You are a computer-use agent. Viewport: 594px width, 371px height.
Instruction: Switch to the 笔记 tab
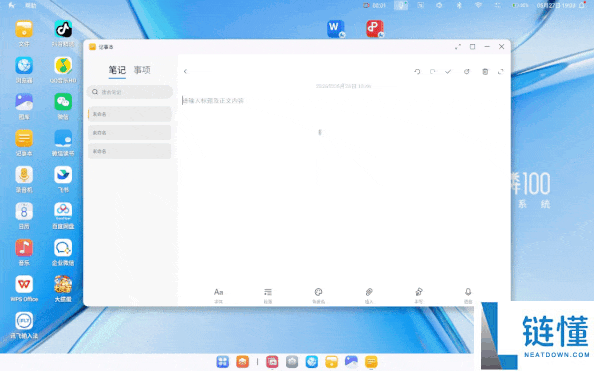(x=117, y=70)
